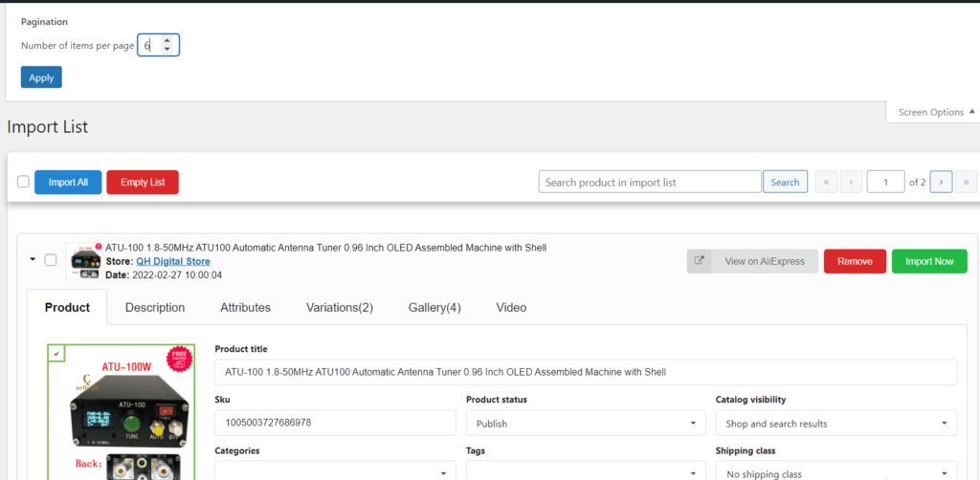Click the external link icon beside View on AliExpress

pos(699,262)
